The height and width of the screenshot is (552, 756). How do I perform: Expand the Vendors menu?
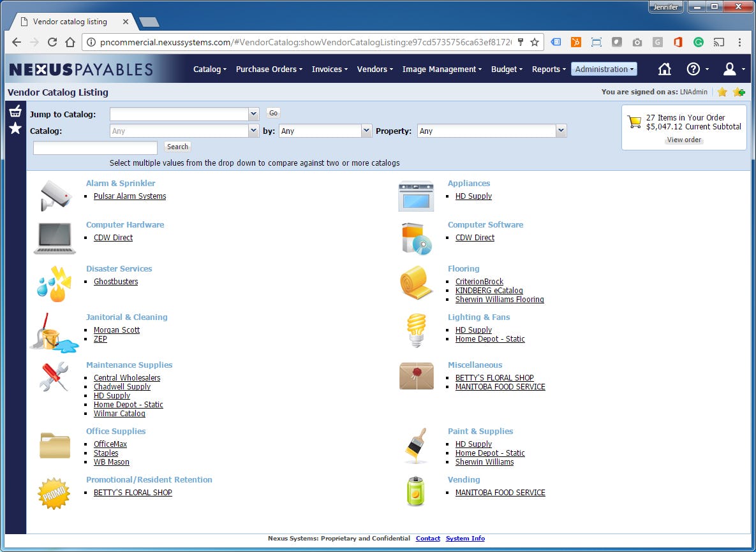pyautogui.click(x=374, y=69)
